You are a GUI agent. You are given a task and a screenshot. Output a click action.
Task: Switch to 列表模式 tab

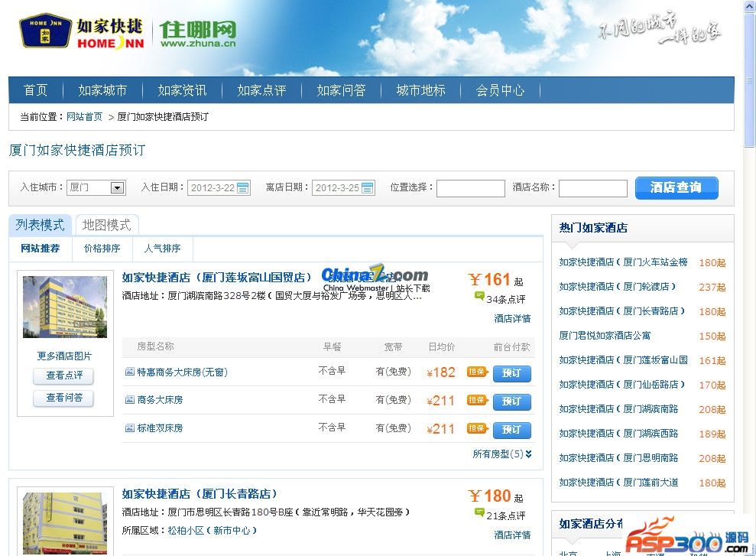click(x=40, y=225)
